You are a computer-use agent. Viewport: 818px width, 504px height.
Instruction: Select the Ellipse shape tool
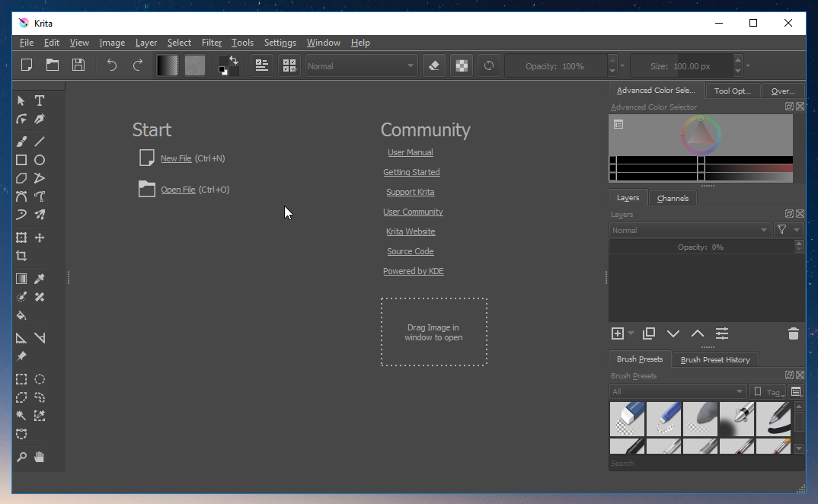click(40, 160)
